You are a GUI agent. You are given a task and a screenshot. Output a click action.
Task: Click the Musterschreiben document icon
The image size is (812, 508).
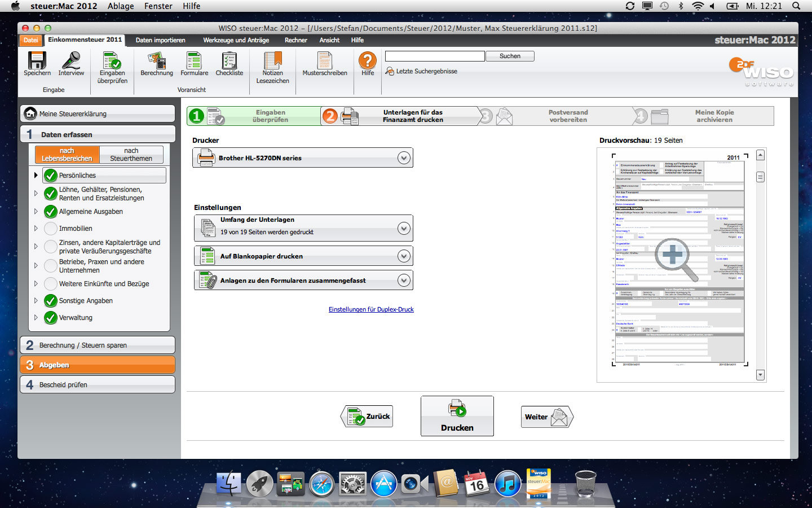click(x=324, y=60)
